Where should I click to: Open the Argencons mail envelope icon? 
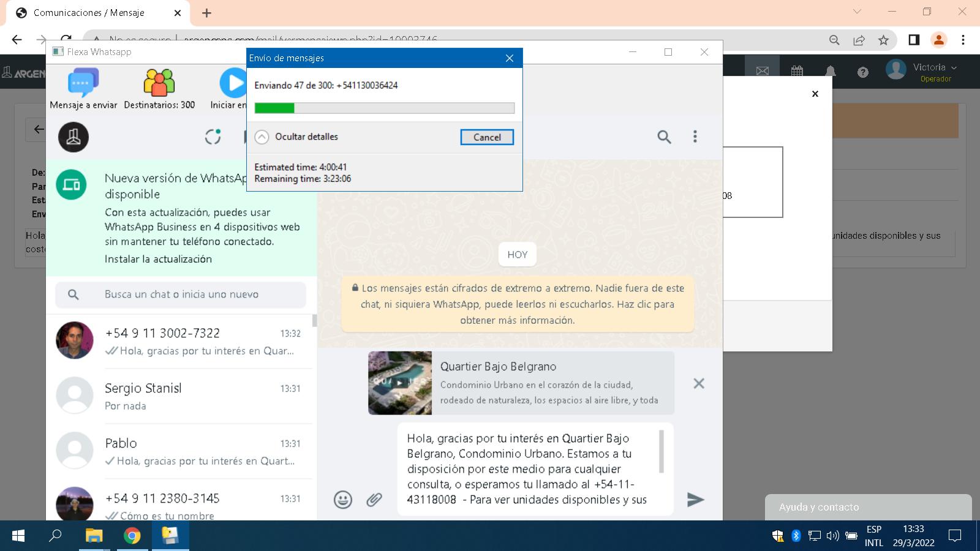(x=763, y=72)
